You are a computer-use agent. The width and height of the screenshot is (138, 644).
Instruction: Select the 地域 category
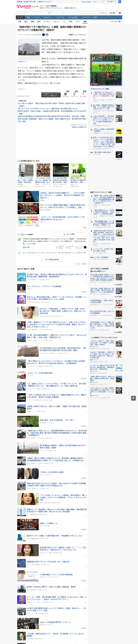[85, 21]
